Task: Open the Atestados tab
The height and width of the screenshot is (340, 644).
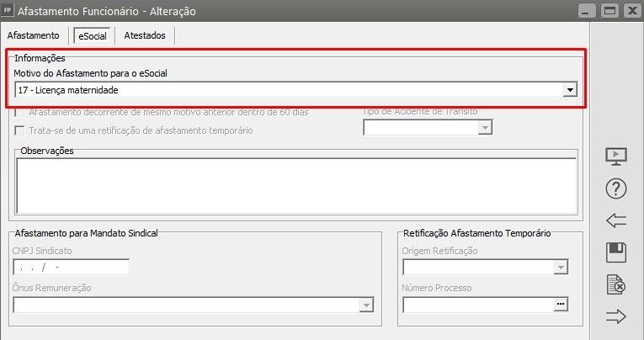Action: (145, 35)
